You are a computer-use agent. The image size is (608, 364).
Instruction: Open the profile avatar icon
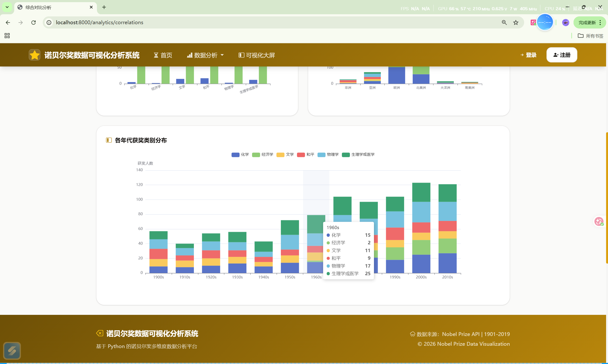pyautogui.click(x=565, y=23)
